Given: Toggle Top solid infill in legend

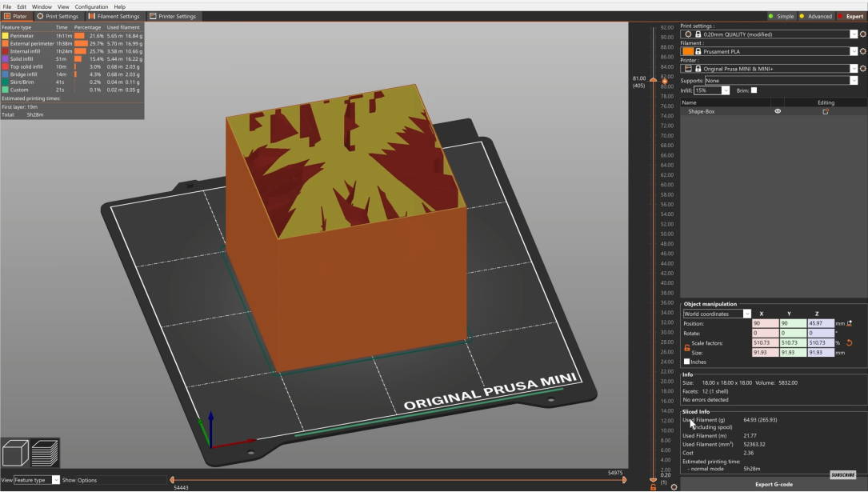Looking at the screenshot, I should coord(22,66).
